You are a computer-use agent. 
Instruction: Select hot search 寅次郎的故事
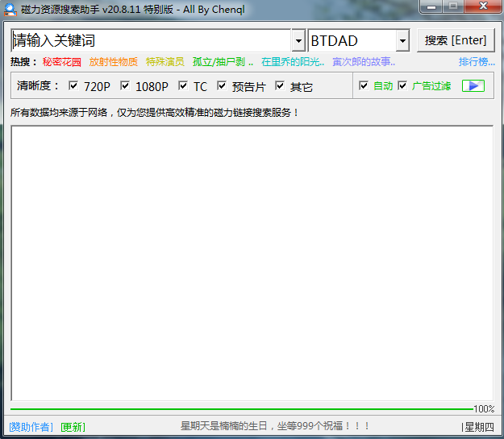pyautogui.click(x=364, y=62)
